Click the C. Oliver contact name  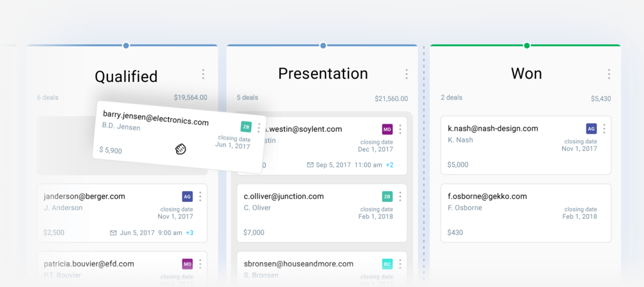tap(257, 208)
